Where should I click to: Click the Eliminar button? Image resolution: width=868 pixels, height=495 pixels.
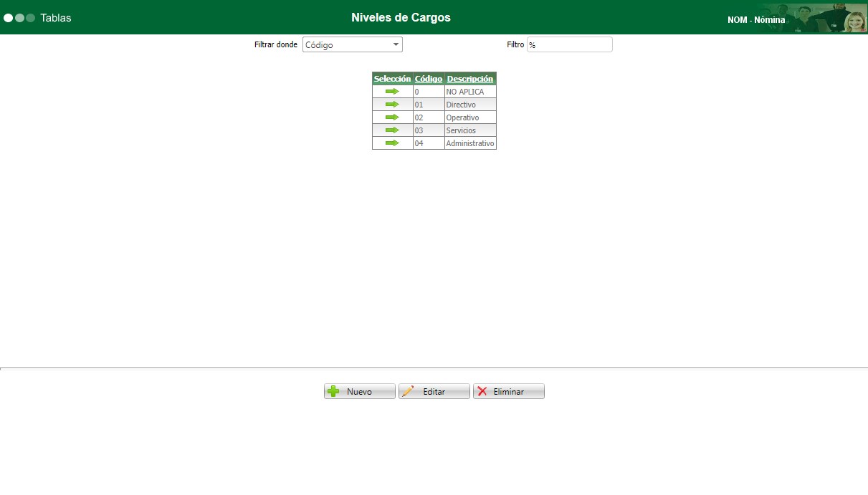tap(508, 391)
